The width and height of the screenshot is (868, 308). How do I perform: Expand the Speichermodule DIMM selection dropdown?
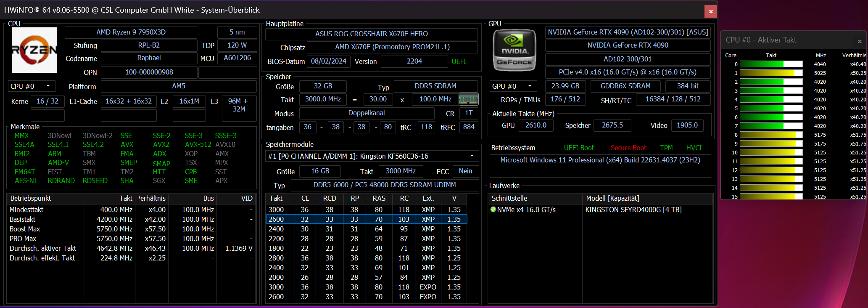tap(372, 156)
